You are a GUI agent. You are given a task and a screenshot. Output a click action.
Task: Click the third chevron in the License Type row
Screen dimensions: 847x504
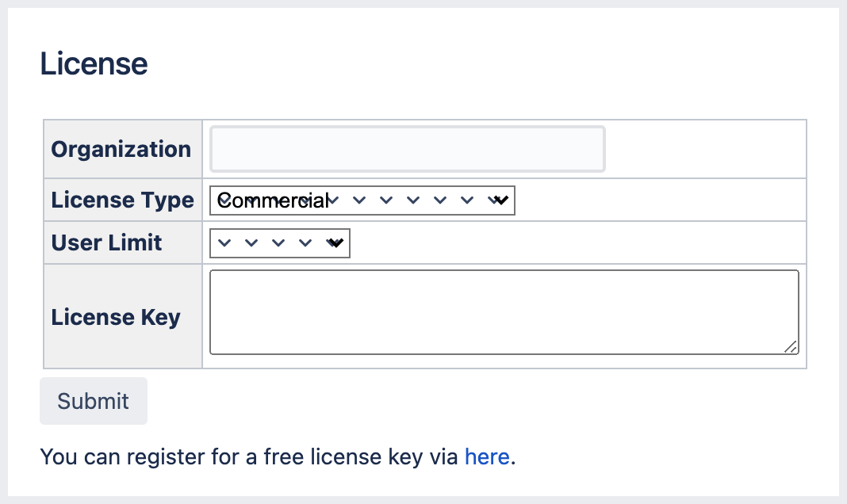coord(413,200)
